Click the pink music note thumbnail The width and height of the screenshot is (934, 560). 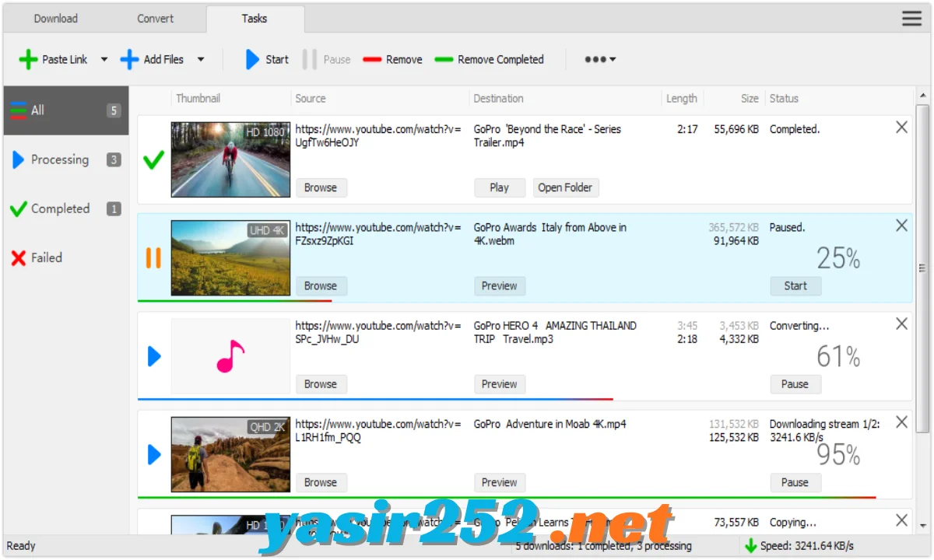click(x=230, y=356)
